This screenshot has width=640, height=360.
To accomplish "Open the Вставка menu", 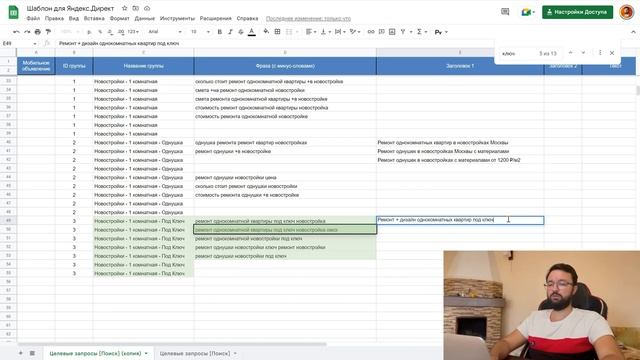I will tap(94, 18).
